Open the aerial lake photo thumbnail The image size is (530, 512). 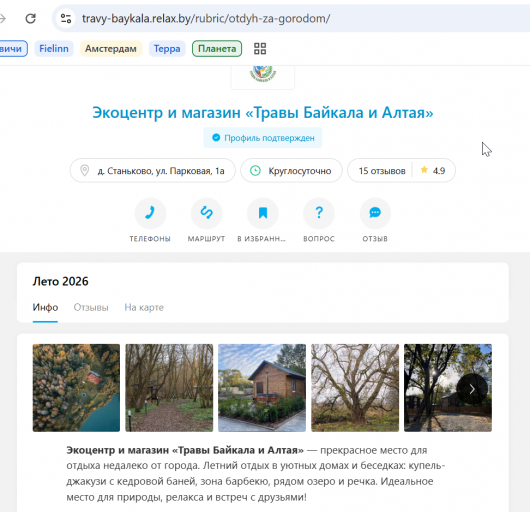point(76,388)
